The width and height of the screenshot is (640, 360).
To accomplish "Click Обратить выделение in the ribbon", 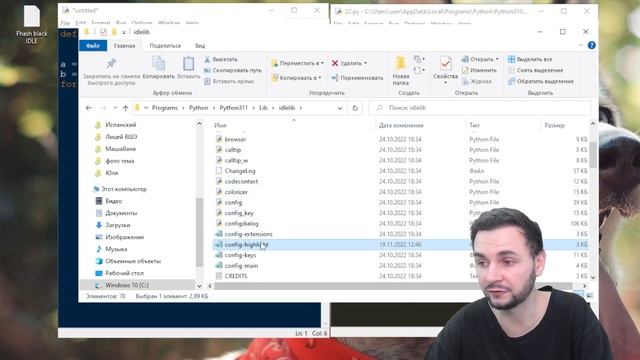I will point(541,81).
